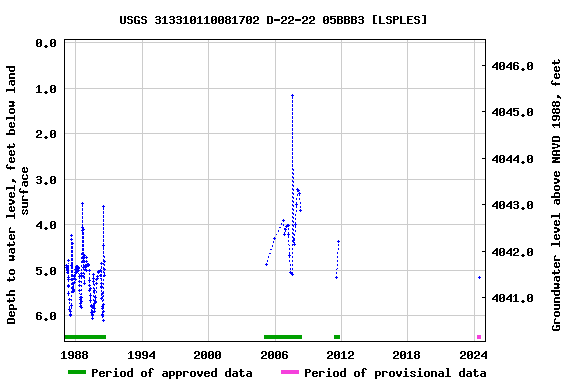Click the 5.0 depth axis value
Viewport: 576px width, 384px height.
pyautogui.click(x=46, y=271)
